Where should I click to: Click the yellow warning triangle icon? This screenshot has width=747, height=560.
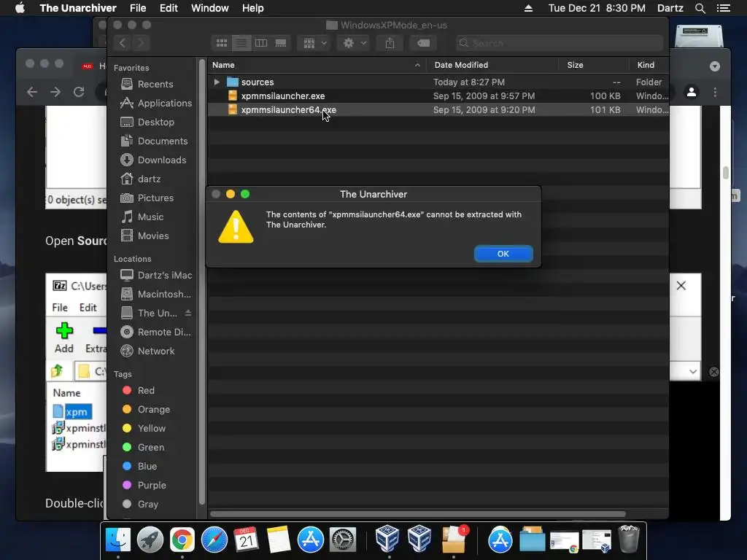236,227
